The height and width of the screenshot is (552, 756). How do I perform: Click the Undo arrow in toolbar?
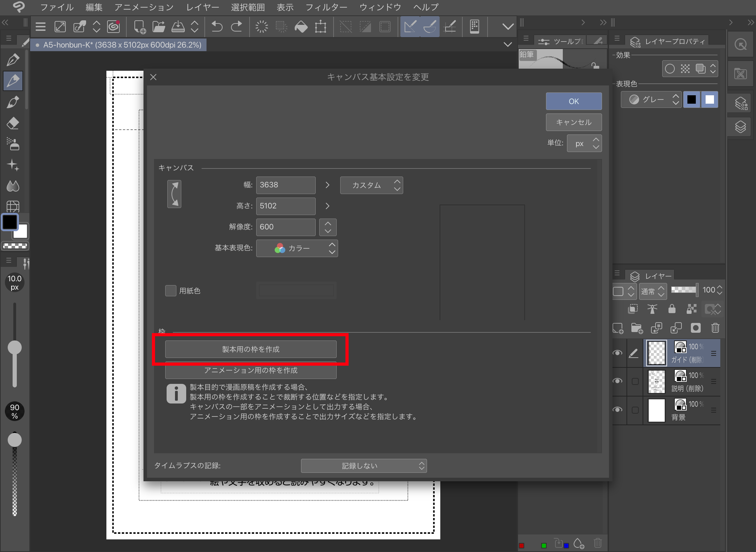point(217,27)
